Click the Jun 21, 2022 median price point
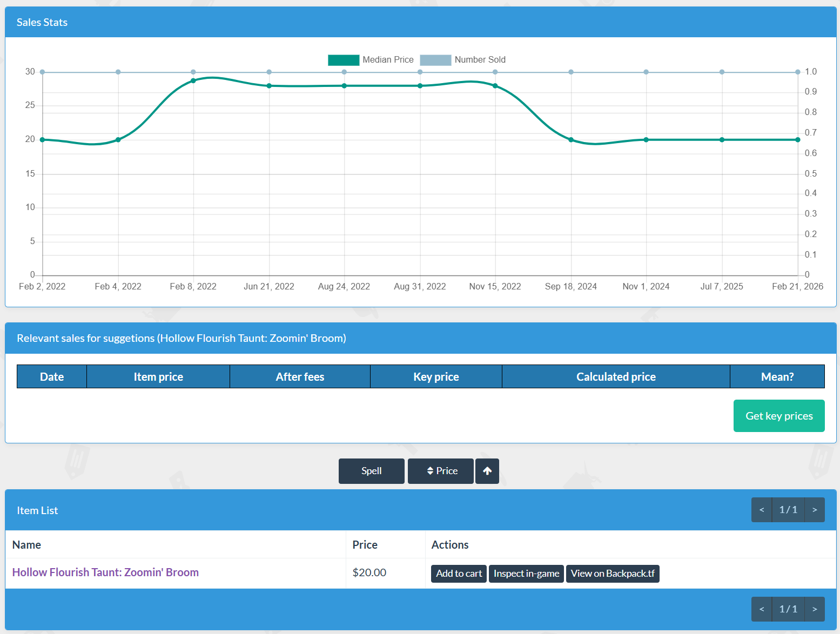This screenshot has height=634, width=840. point(269,86)
